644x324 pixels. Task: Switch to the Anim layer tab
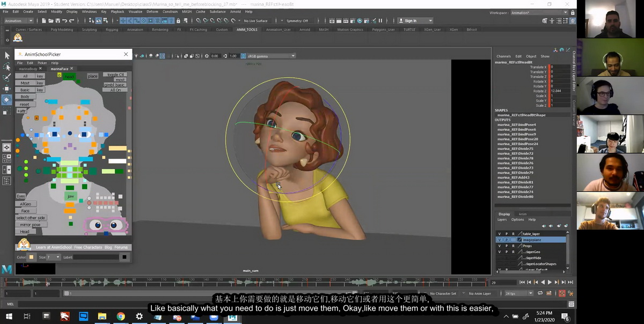pyautogui.click(x=522, y=214)
